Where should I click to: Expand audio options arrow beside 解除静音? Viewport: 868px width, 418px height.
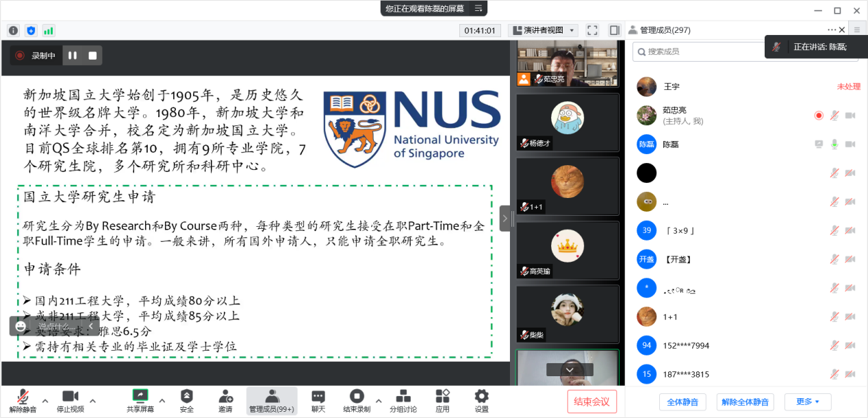[45, 400]
